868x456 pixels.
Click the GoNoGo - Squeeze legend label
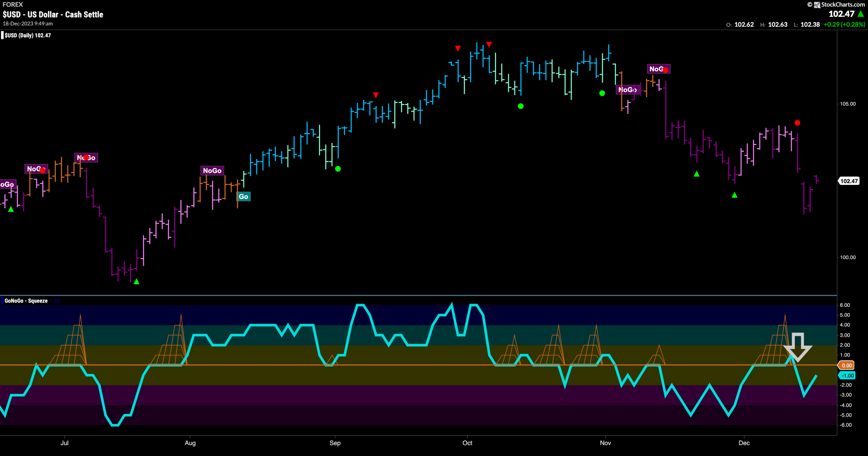tap(26, 301)
